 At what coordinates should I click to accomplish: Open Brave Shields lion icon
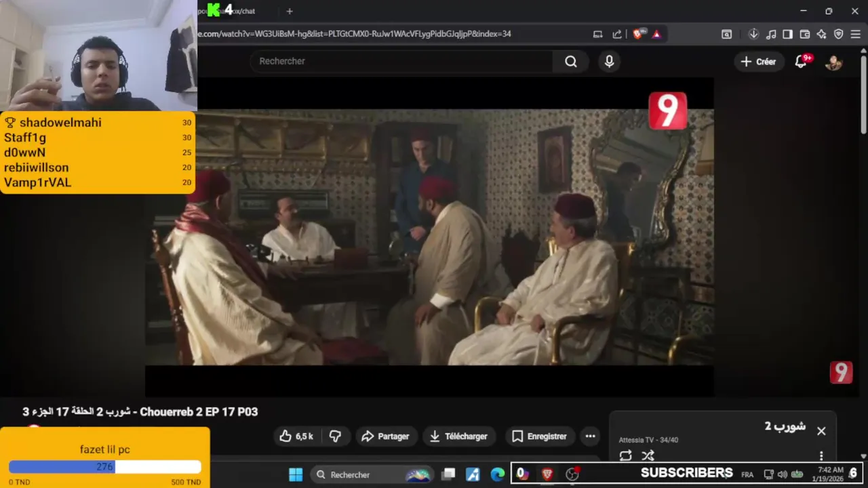click(637, 34)
